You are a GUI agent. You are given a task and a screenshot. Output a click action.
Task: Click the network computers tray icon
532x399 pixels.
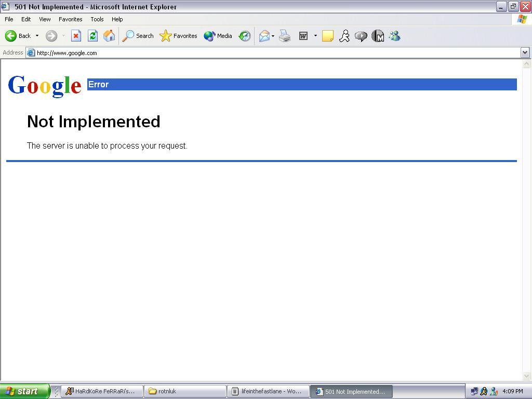click(474, 391)
